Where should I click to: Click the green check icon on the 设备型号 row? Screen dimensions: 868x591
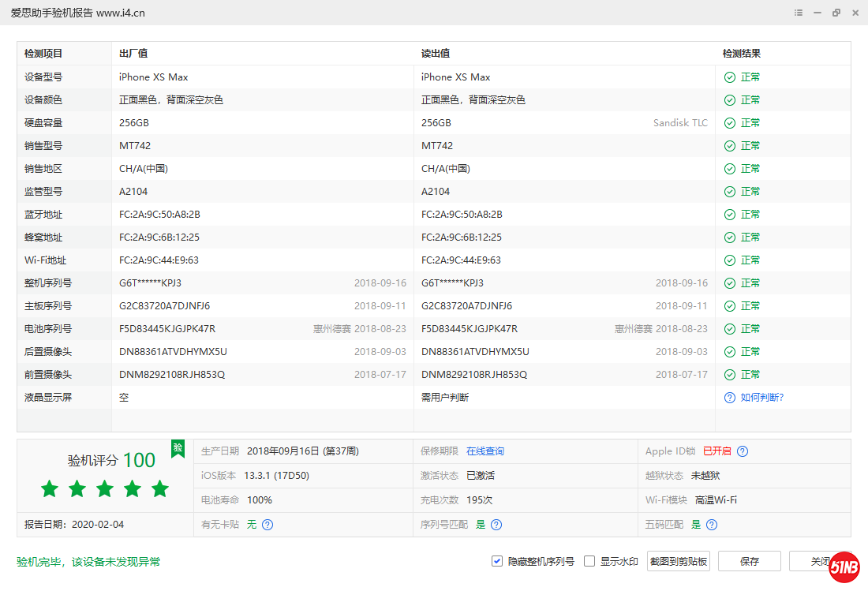tap(728, 77)
